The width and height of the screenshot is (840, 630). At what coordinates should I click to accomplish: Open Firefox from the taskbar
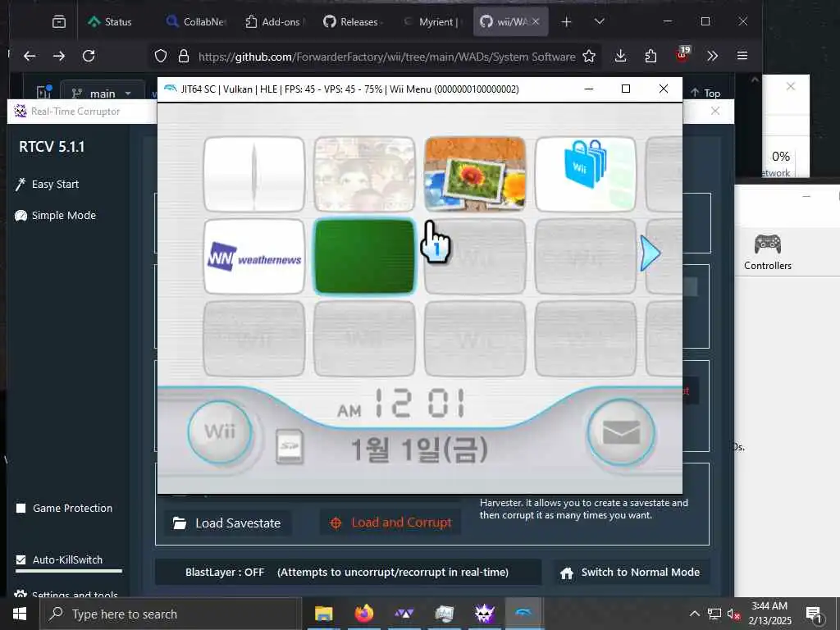[x=364, y=614]
